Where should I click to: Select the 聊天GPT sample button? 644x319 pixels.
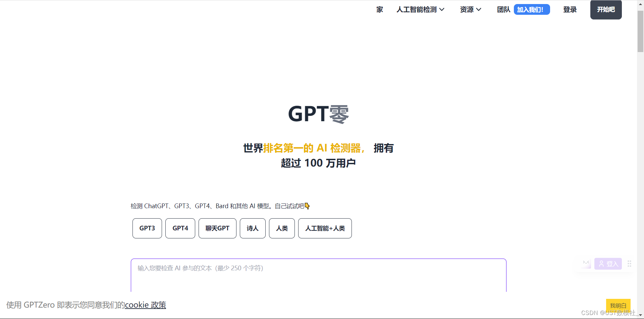pyautogui.click(x=217, y=228)
